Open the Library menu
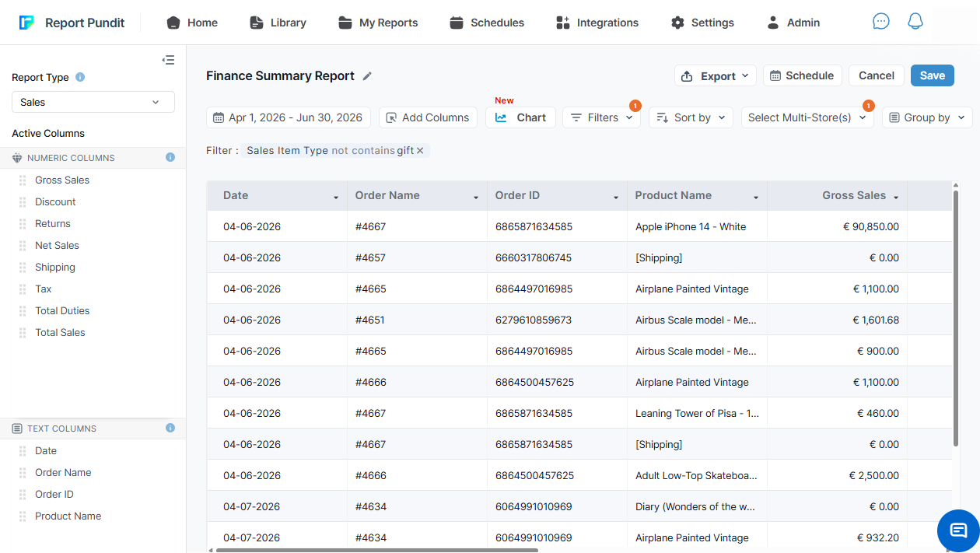This screenshot has height=553, width=980. [x=278, y=23]
